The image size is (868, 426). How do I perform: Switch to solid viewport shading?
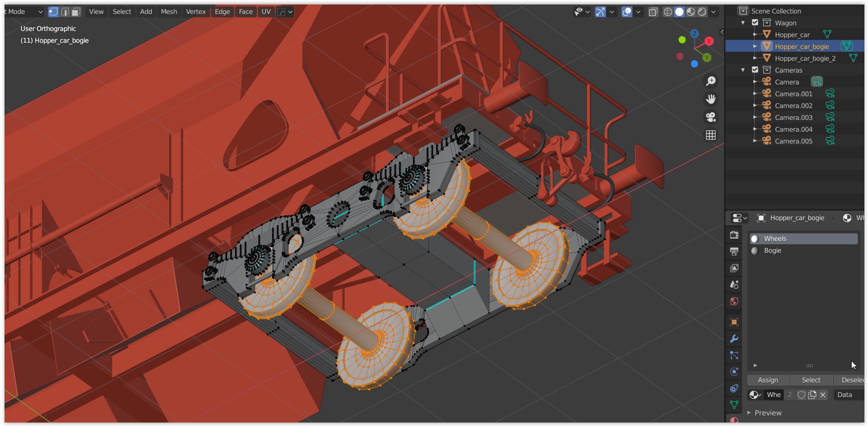tap(679, 12)
